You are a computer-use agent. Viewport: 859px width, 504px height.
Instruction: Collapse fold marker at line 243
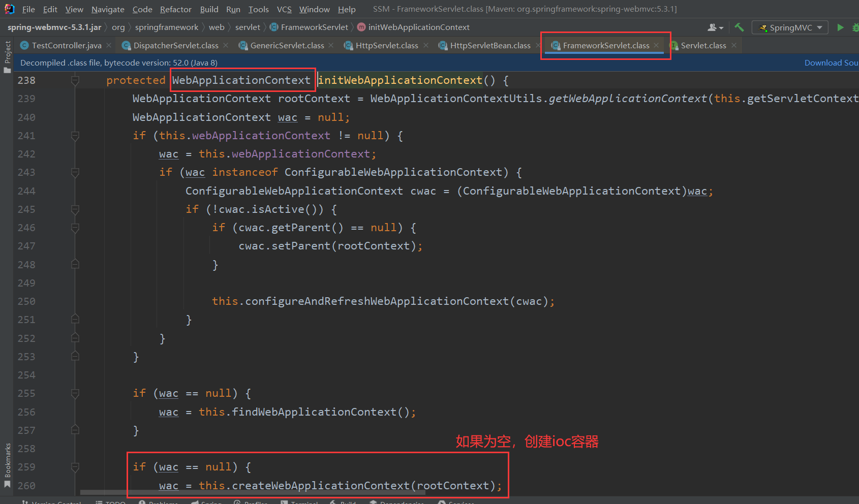[x=75, y=173]
